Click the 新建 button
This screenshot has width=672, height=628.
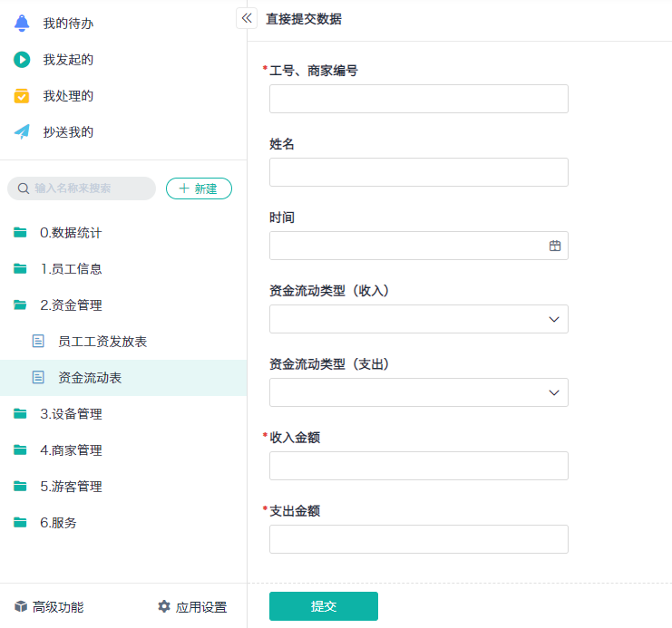pos(199,188)
